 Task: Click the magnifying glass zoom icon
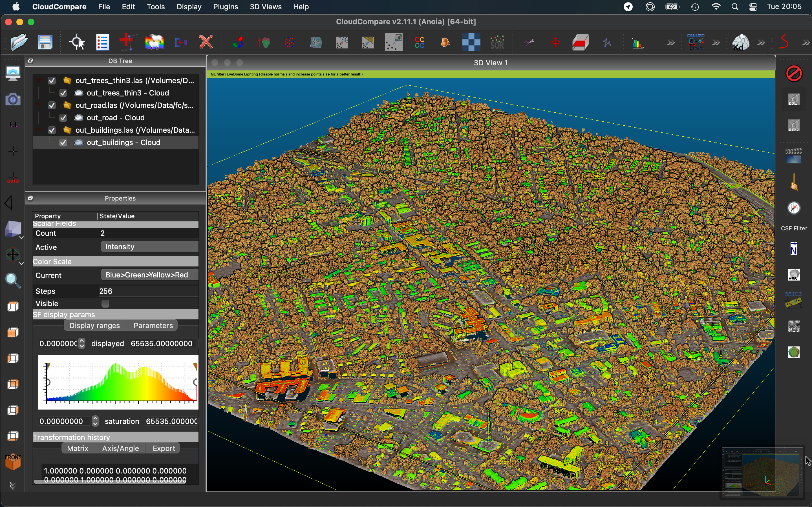click(13, 280)
